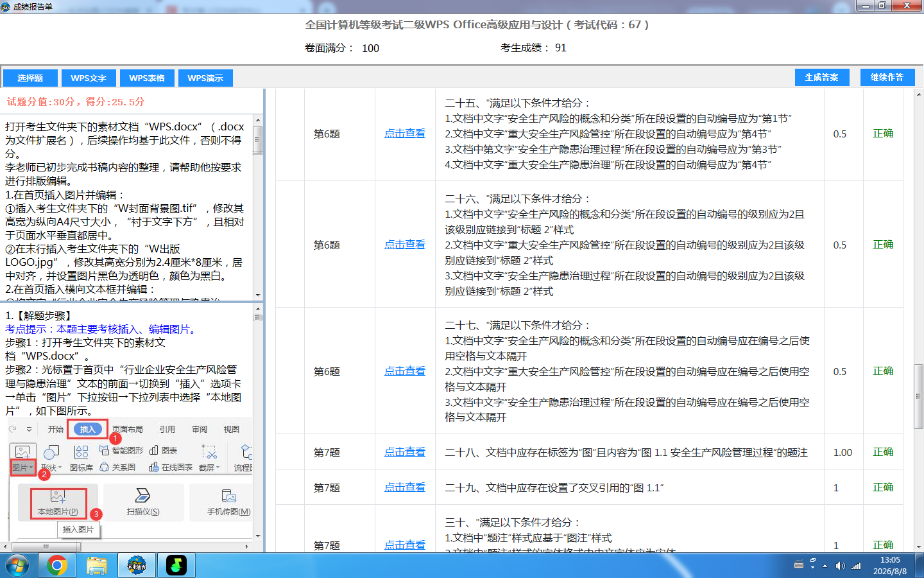Open the network signal tray icon

pos(856,566)
